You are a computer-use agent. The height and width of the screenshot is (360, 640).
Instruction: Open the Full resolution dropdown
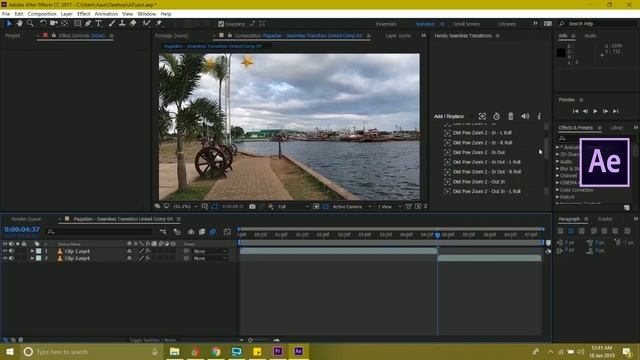coord(293,207)
